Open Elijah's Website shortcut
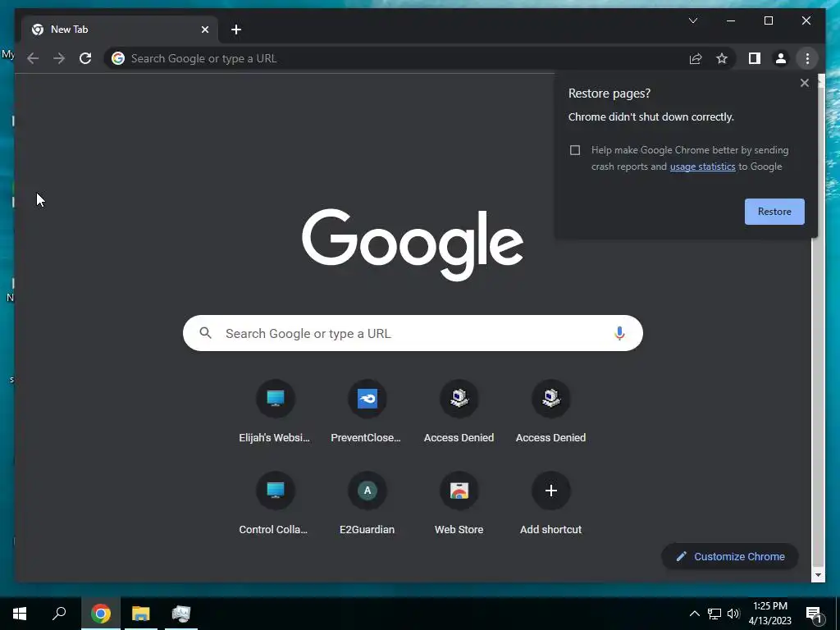This screenshot has height=630, width=840. click(275, 412)
